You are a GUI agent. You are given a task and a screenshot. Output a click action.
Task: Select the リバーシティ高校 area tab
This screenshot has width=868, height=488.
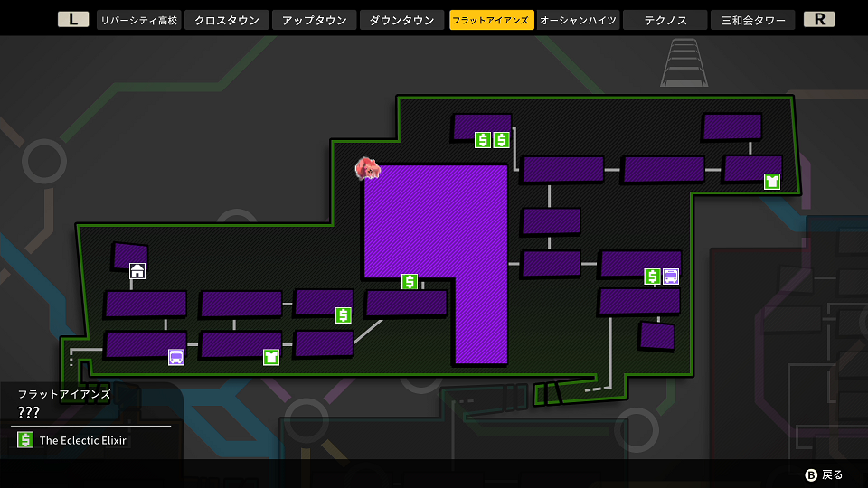(139, 20)
